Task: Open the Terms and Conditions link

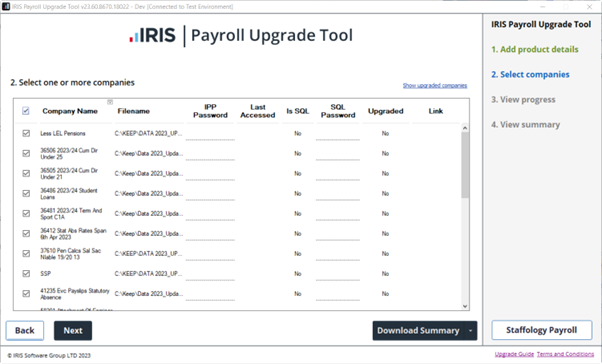Action: click(x=565, y=354)
